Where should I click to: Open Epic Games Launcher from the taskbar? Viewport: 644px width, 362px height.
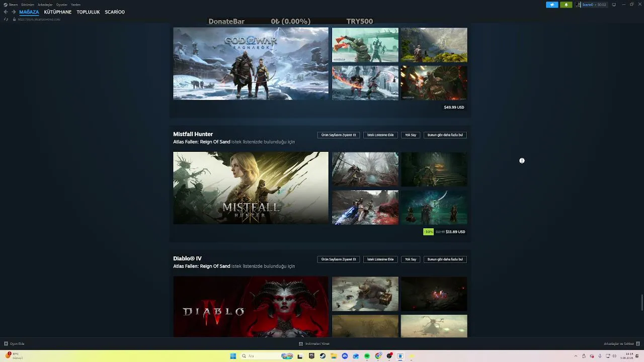[311, 356]
